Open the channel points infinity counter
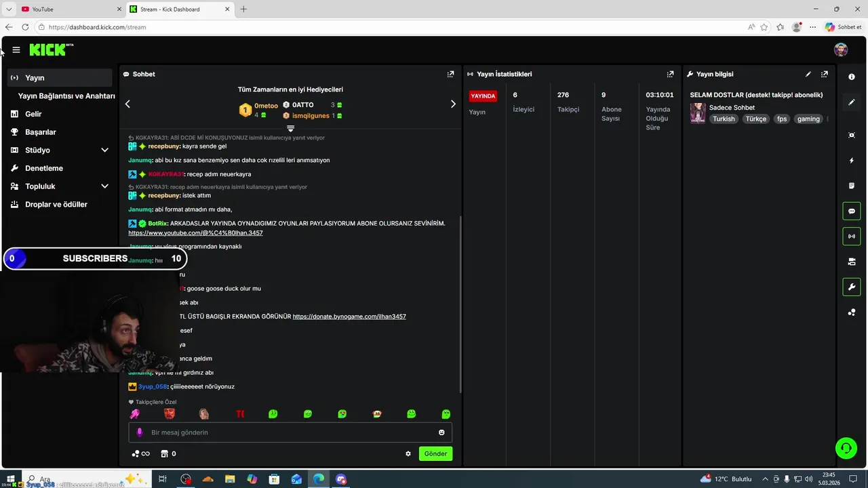Screen dimensions: 868x488 141,453
